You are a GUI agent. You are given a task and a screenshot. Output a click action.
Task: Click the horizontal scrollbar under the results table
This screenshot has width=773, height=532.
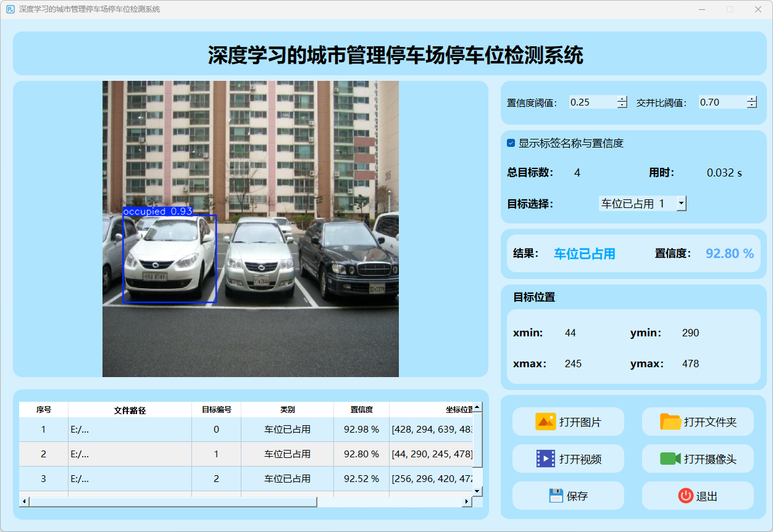click(x=173, y=502)
